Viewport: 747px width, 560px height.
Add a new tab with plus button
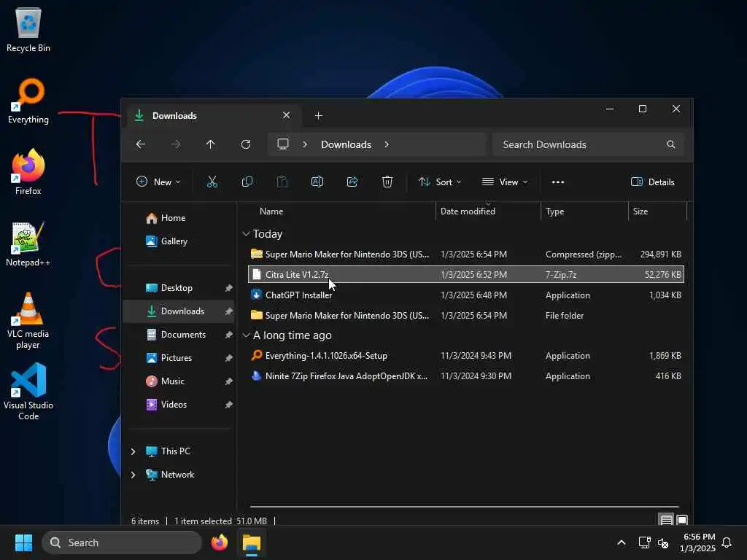[319, 116]
